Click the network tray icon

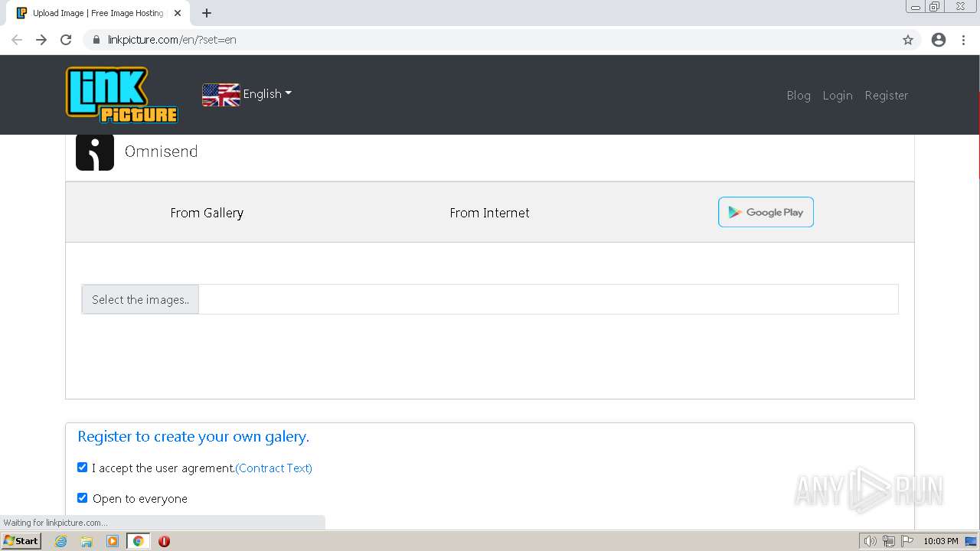[x=889, y=541]
